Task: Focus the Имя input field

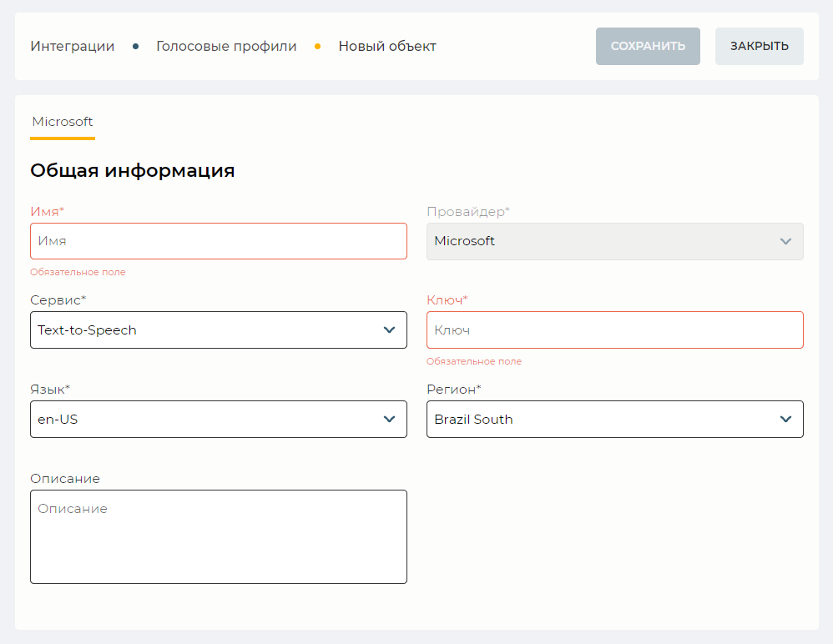Action: [219, 241]
